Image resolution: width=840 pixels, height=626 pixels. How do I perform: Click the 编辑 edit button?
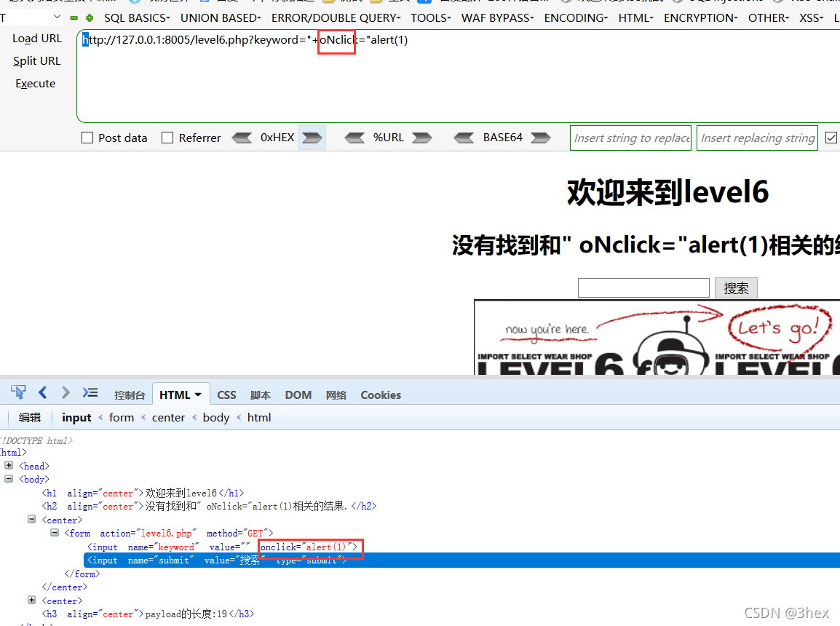coord(29,418)
